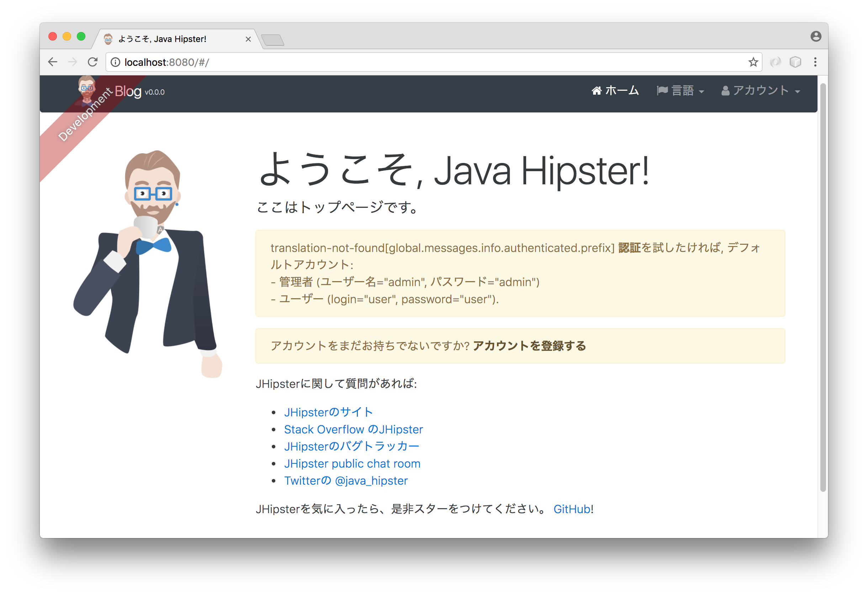
Task: Open the Chrome three-dot menu
Action: (815, 62)
